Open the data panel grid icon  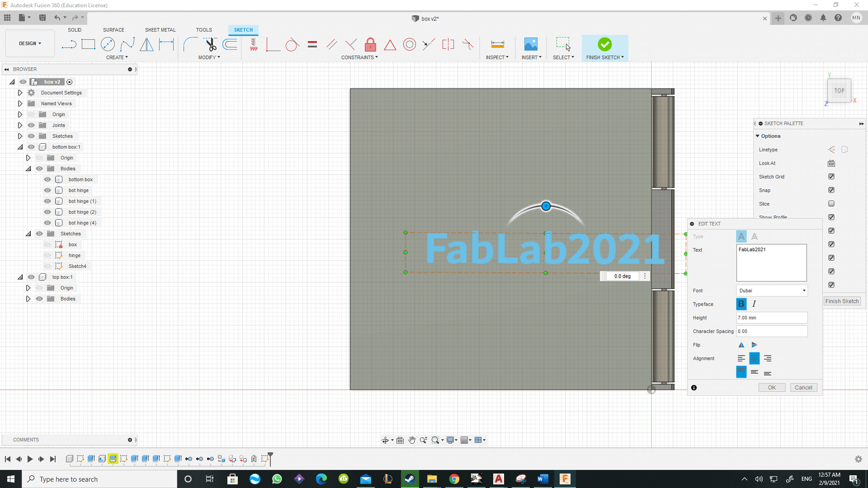tap(7, 18)
